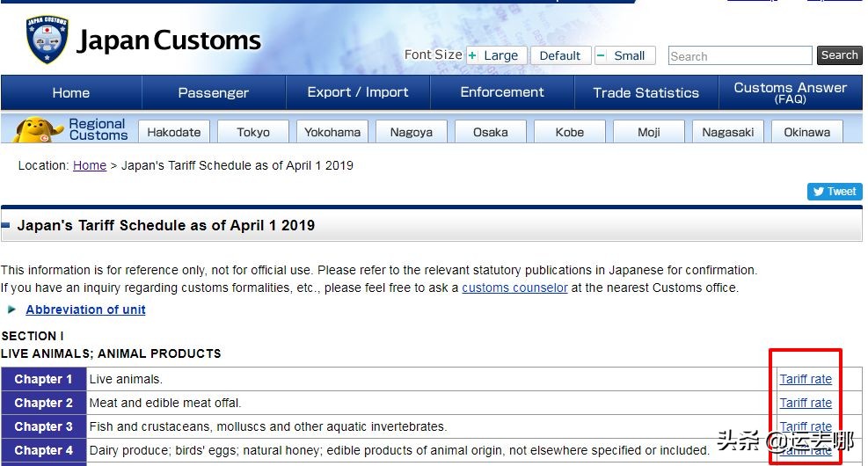The image size is (868, 466).
Task: Click the Search text field
Action: (x=740, y=56)
